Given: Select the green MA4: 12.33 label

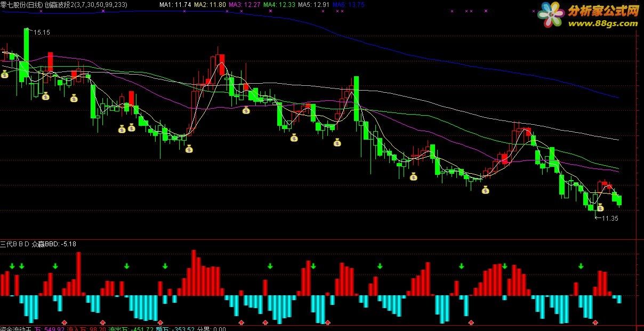Looking at the screenshot, I should pos(279,4).
